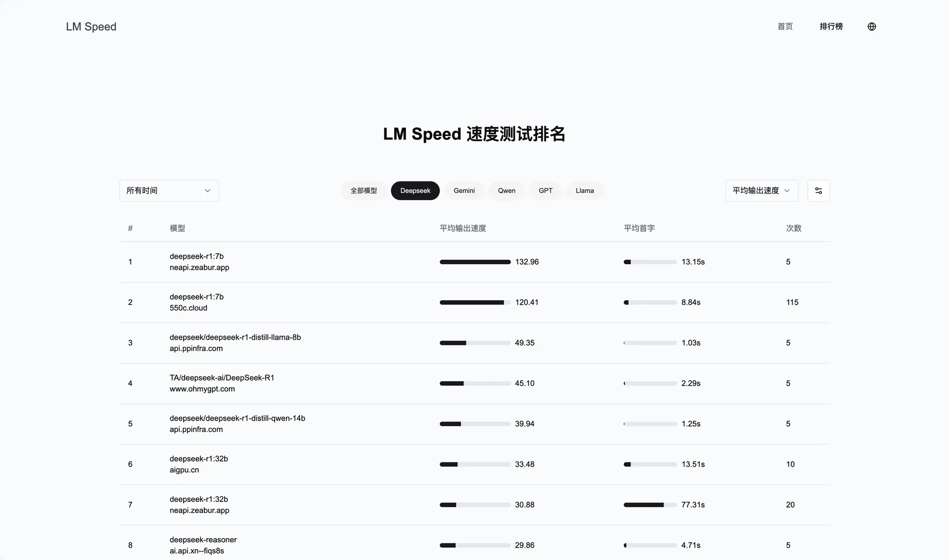This screenshot has height=560, width=949.
Task: Click the LM Speed logo
Action: 91,26
